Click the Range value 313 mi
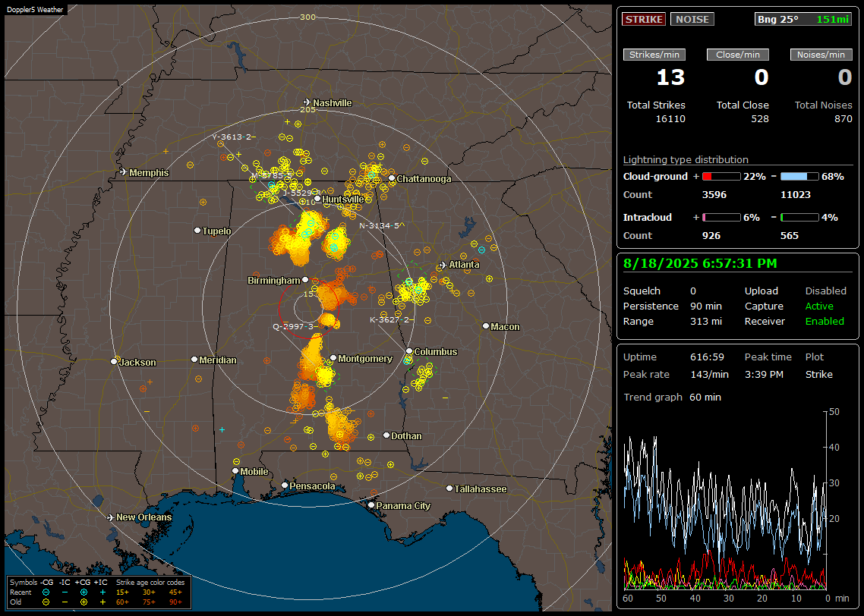This screenshot has height=616, width=864. 706,322
